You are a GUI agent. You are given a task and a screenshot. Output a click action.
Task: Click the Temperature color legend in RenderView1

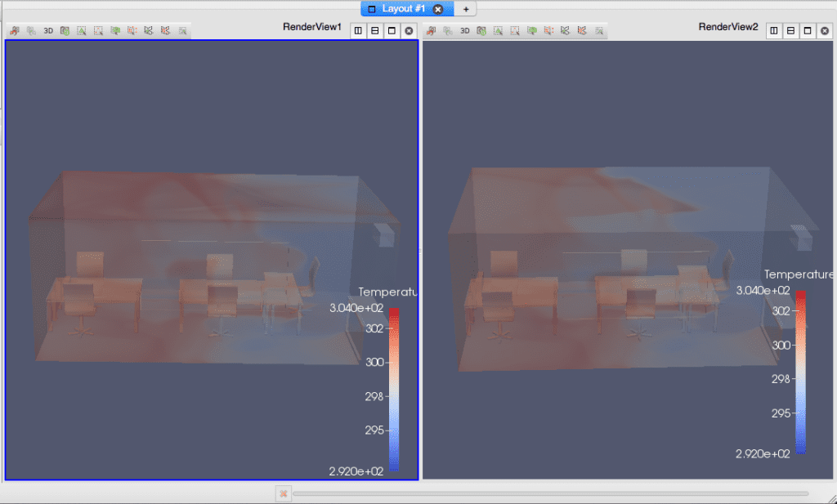394,384
